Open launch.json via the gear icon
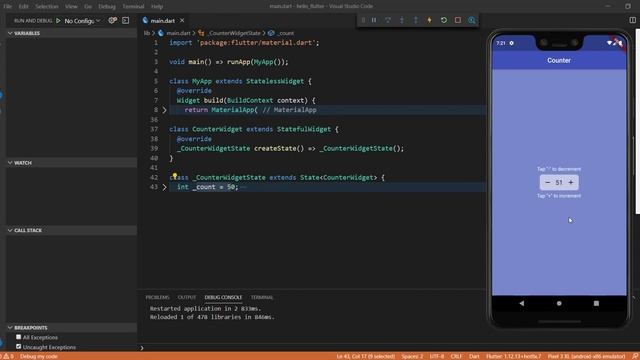The height and width of the screenshot is (360, 640). click(112, 20)
